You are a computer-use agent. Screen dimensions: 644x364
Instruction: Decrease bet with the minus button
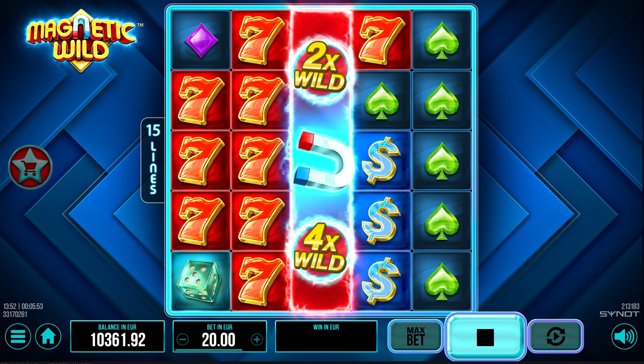coord(183,339)
